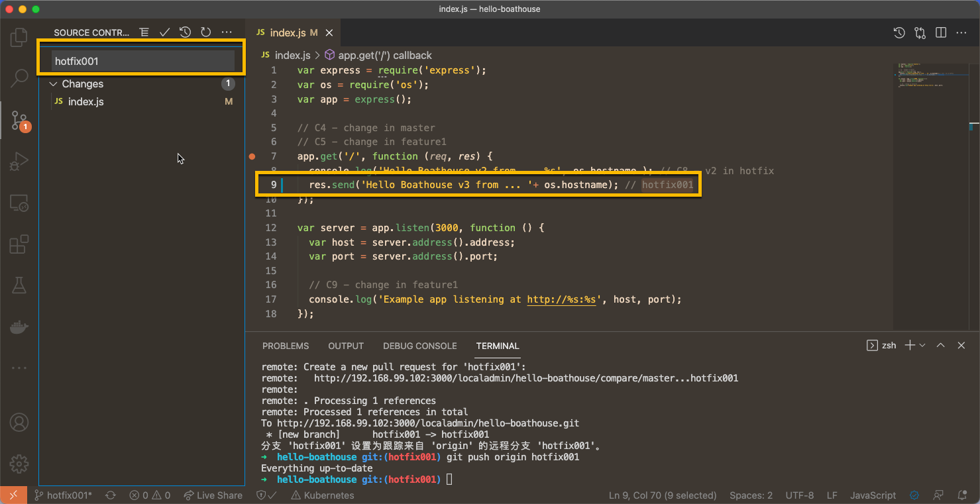
Task: Click the feedback icon in status bar
Action: click(938, 495)
